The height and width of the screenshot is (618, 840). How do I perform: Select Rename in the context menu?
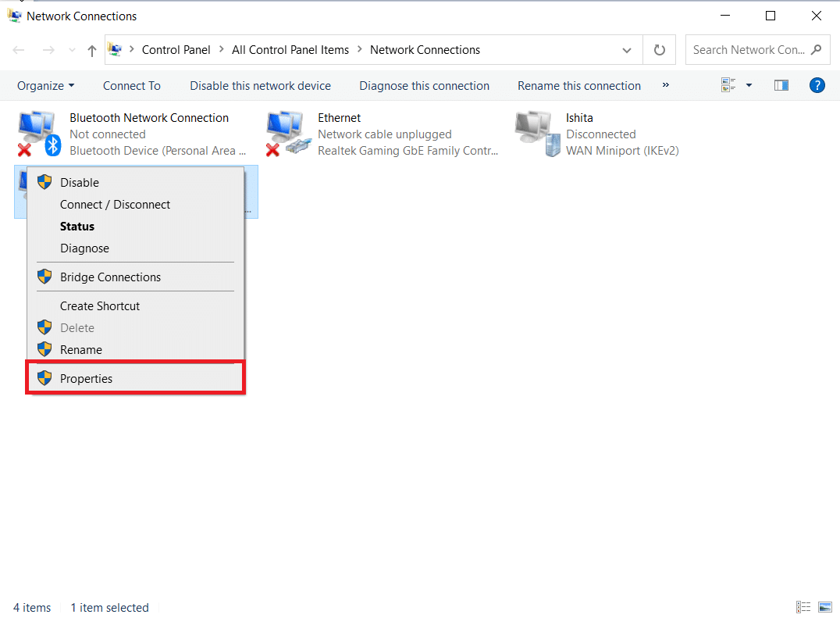pos(136,349)
